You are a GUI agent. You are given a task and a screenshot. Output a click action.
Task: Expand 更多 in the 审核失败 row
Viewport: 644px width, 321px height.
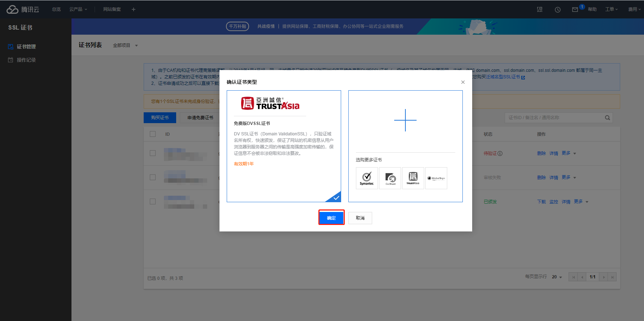click(x=569, y=177)
